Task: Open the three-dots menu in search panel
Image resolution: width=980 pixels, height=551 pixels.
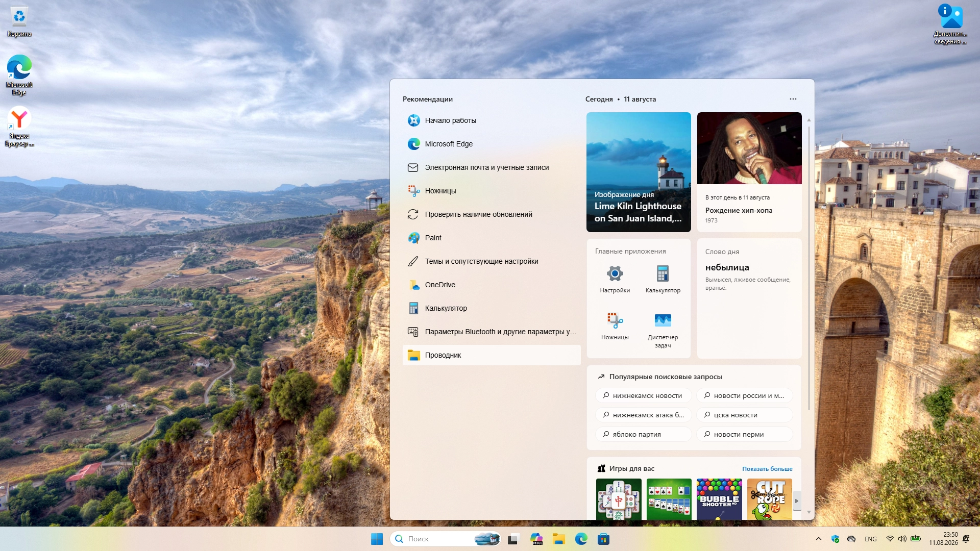Action: pyautogui.click(x=793, y=99)
